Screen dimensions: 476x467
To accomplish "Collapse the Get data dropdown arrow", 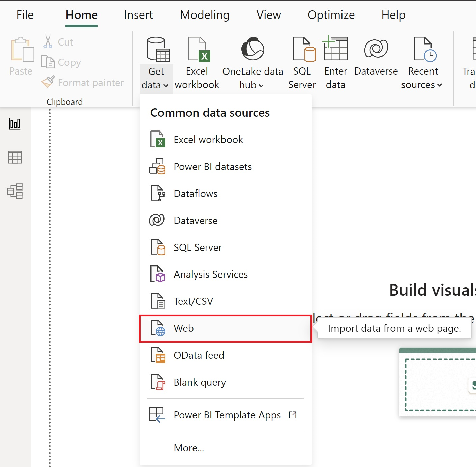I will click(x=166, y=85).
